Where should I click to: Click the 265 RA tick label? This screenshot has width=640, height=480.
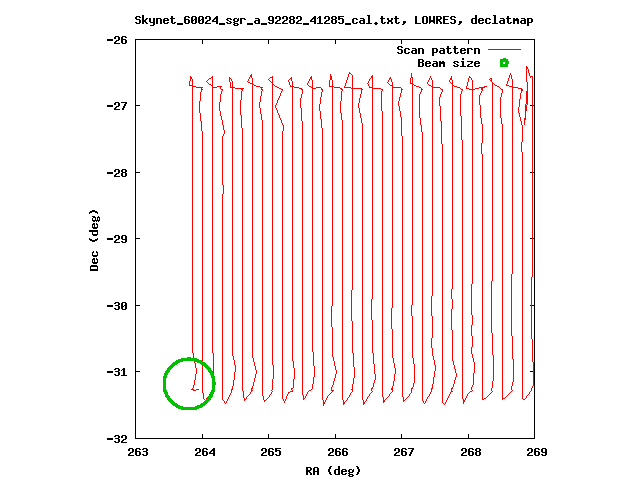271,452
